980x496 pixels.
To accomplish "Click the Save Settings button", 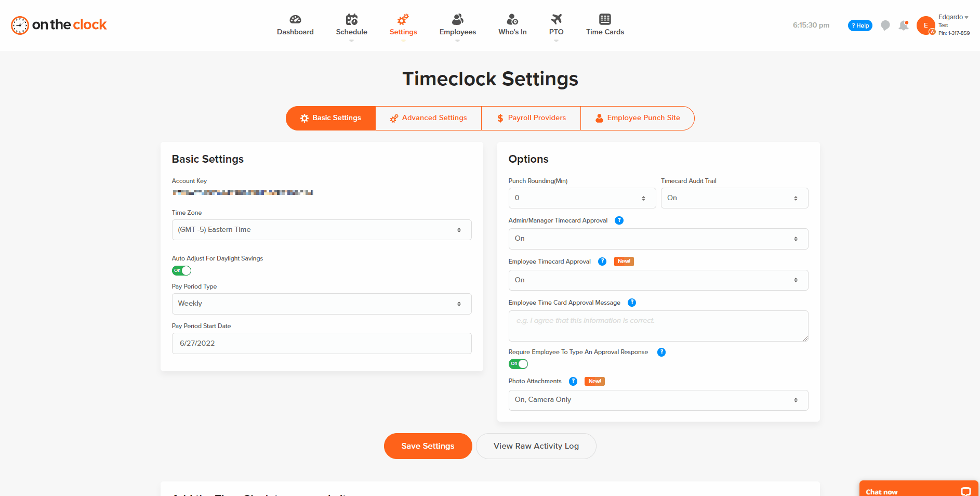I will click(x=428, y=446).
